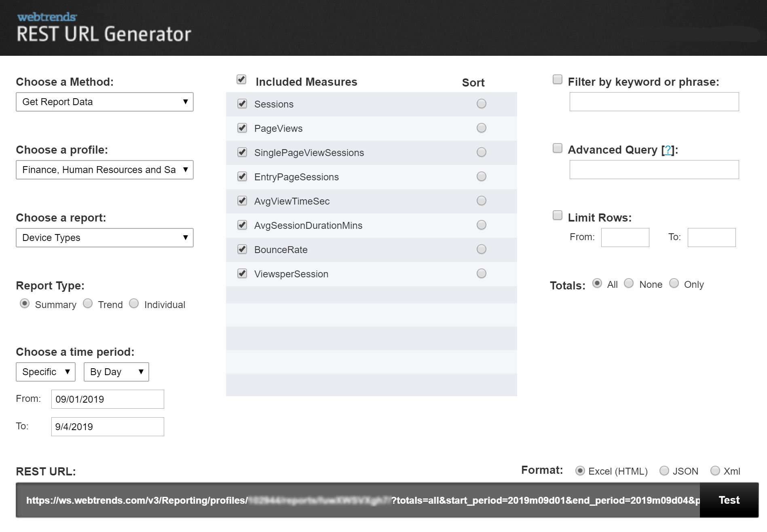Toggle the Included Measures master checkbox
Image resolution: width=767 pixels, height=532 pixels.
click(x=241, y=80)
